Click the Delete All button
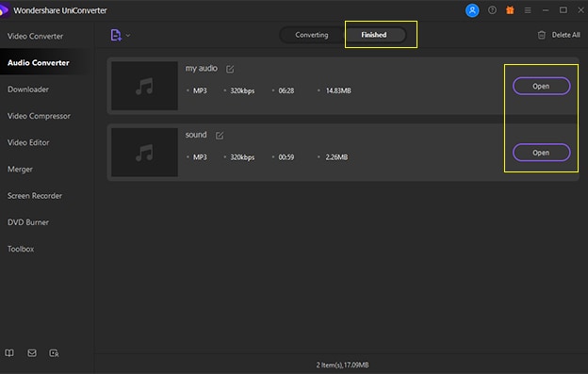 (559, 35)
